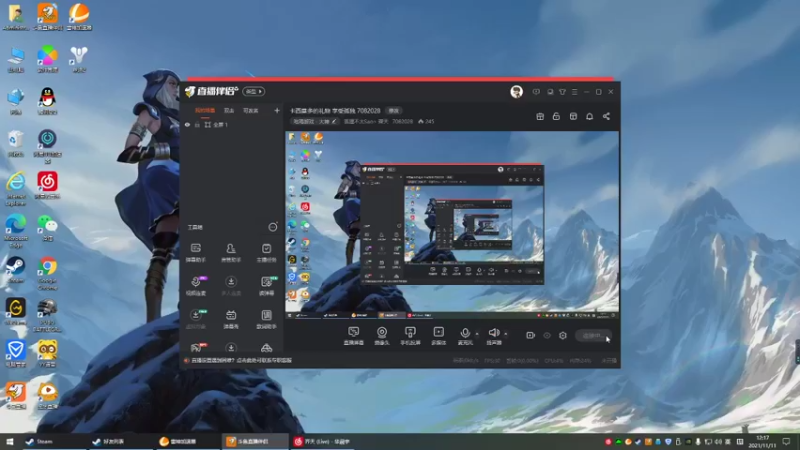The height and width of the screenshot is (450, 800).
Task: Click the pill button with arrow beside the logo
Action: pos(254,91)
